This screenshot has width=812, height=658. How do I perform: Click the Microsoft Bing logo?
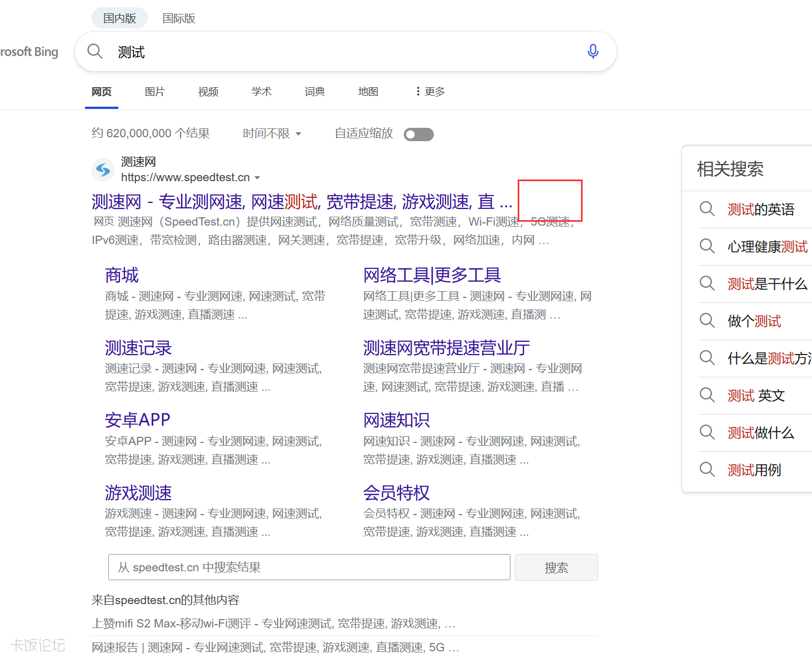(x=29, y=52)
